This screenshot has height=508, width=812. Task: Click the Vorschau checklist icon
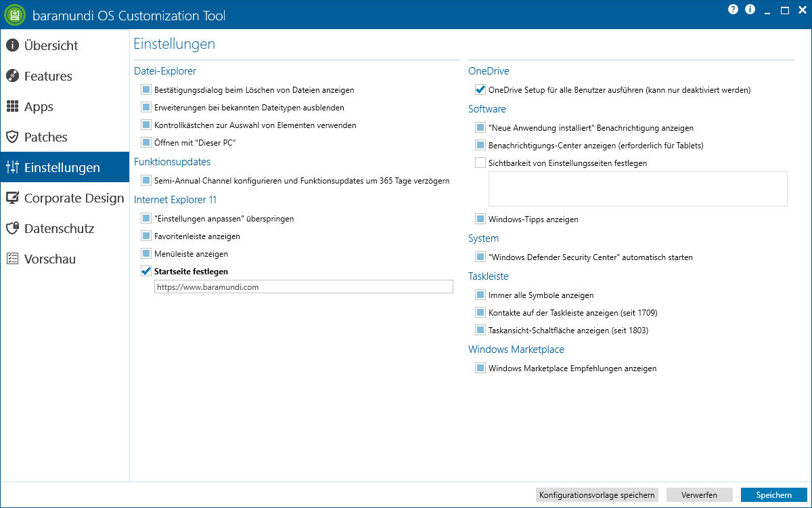[x=12, y=259]
